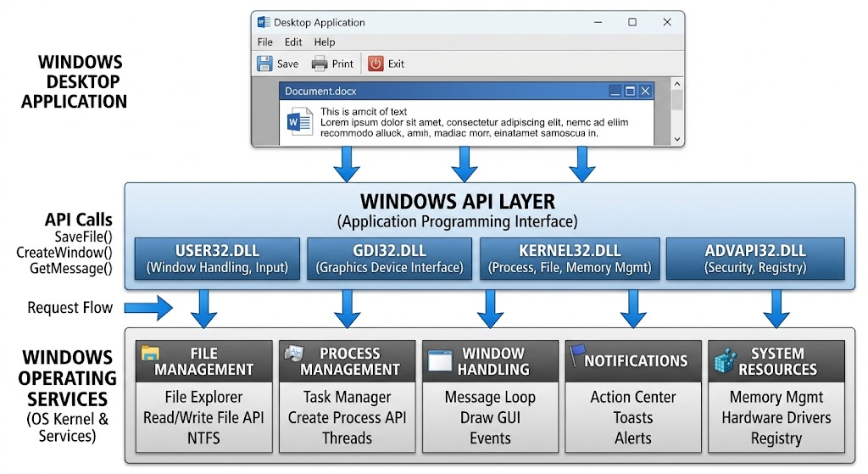Viewport: 868px width, 474px height.
Task: Click the File Explorer entry
Action: point(203,397)
